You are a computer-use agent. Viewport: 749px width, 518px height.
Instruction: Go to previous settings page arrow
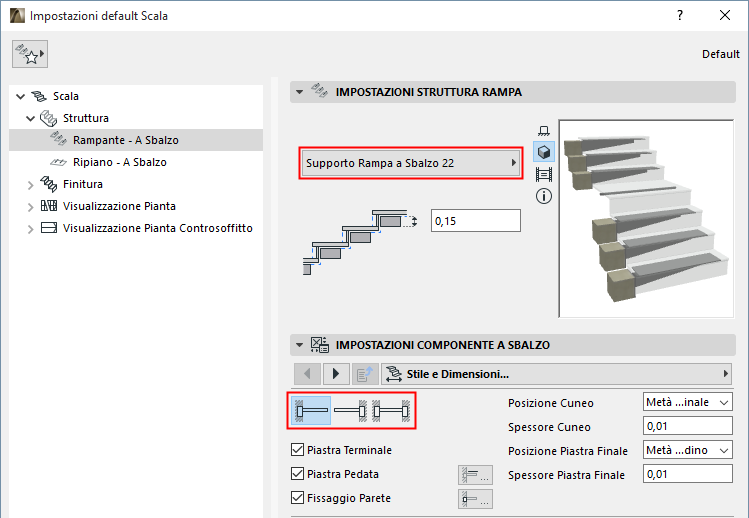307,374
